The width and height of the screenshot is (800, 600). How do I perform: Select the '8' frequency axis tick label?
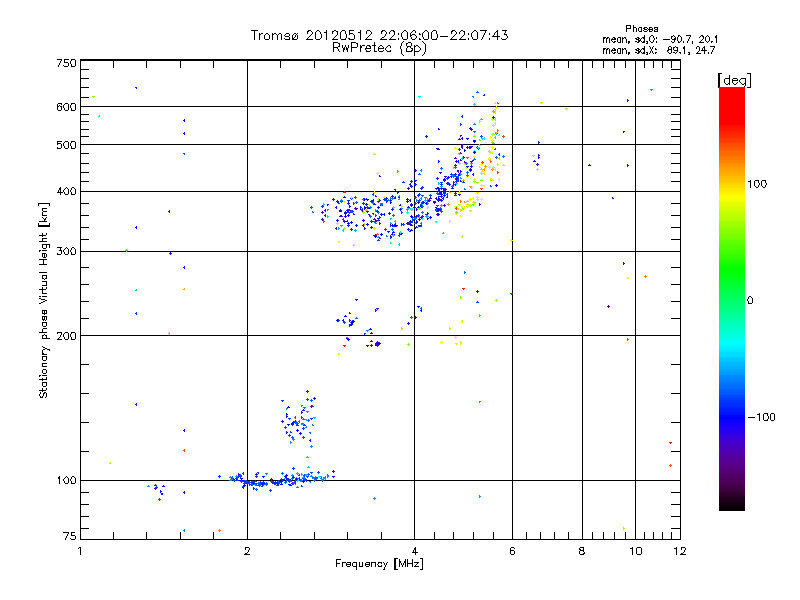(x=582, y=551)
